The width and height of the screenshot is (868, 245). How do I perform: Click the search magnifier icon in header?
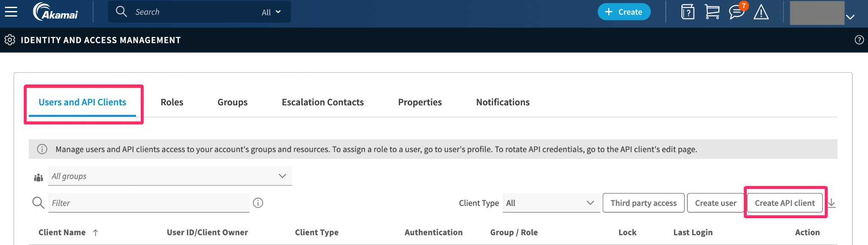click(x=121, y=11)
